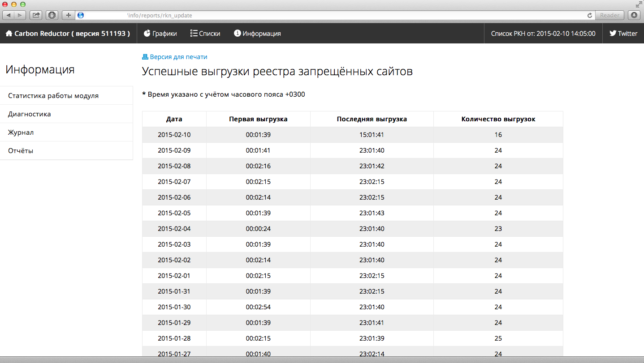The image size is (644, 363).
Task: Select the 2015-02-05 date cell
Action: 174,213
